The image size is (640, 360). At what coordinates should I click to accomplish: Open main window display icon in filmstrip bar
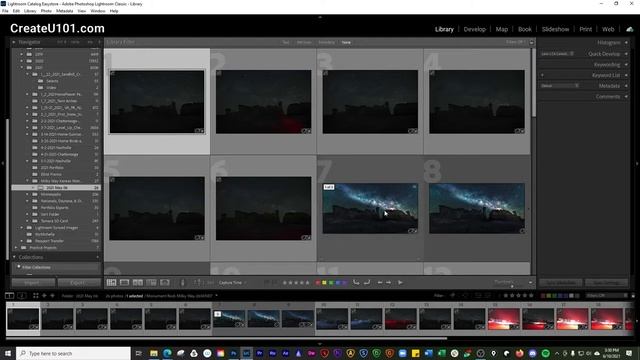[9, 296]
